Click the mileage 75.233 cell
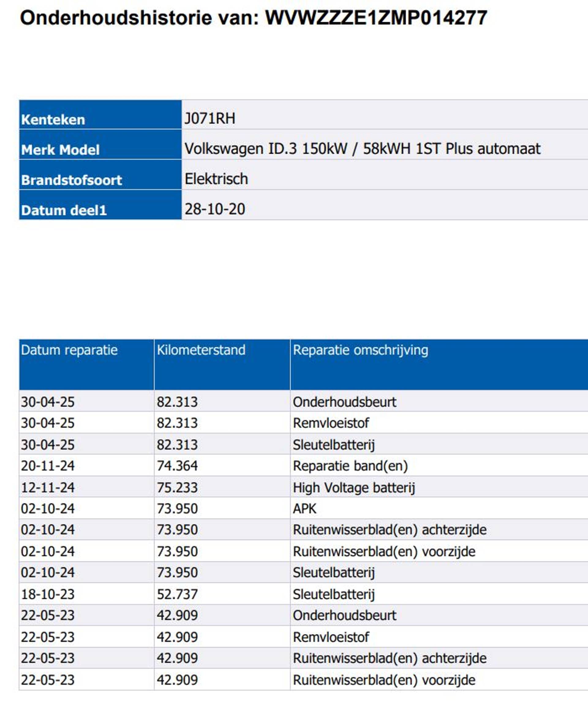 177,488
